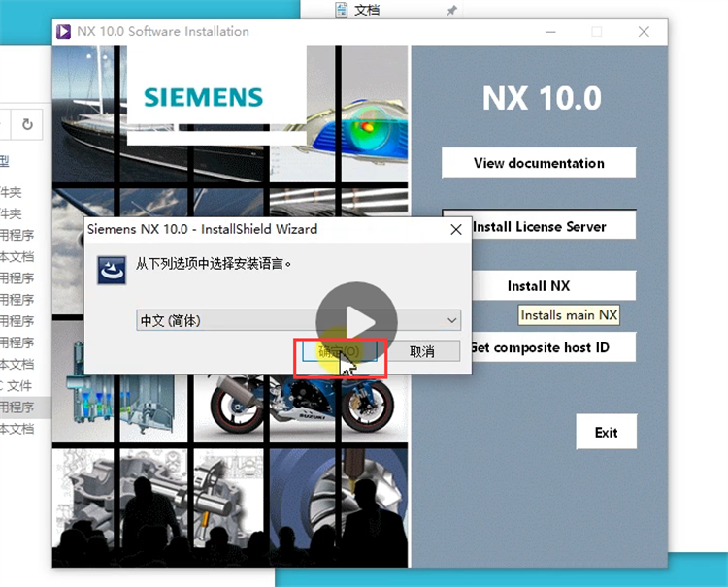This screenshot has width=728, height=587.
Task: Close the InstallShield Wizard dialog
Action: point(456,229)
